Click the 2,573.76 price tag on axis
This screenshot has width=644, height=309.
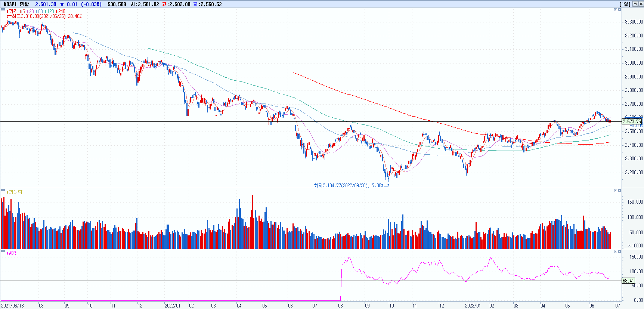click(632, 121)
